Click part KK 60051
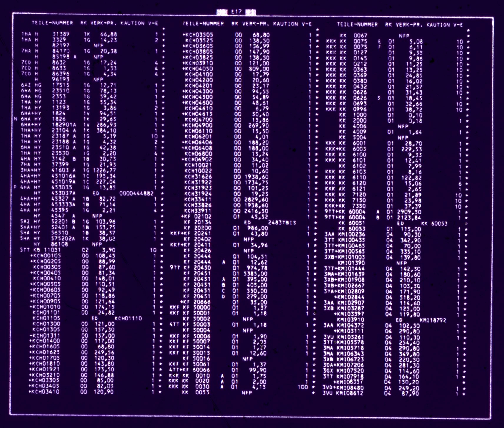Image resolution: width=504 pixels, height=428 pixels. [352, 223]
